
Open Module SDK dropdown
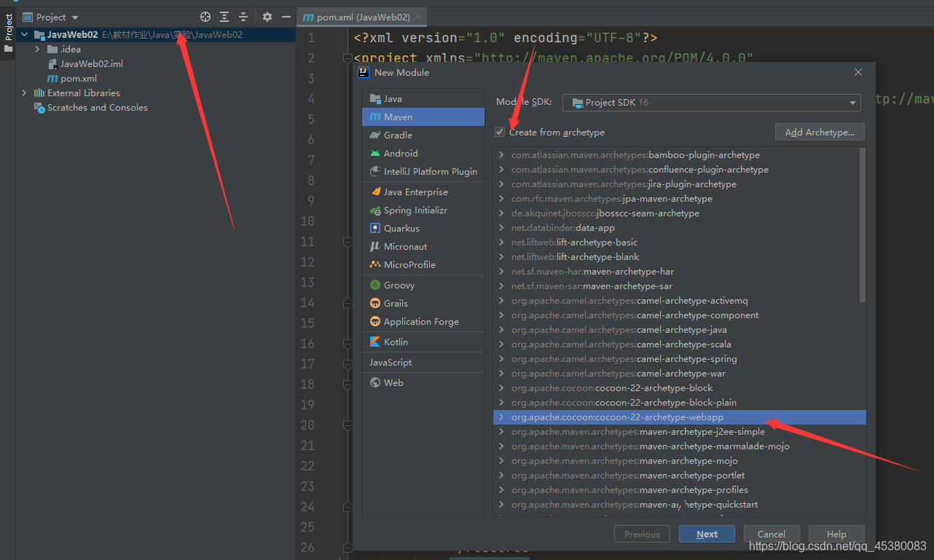click(x=712, y=103)
